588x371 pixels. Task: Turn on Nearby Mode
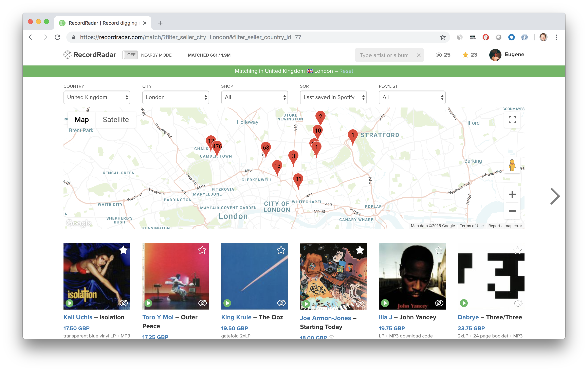[x=130, y=55]
